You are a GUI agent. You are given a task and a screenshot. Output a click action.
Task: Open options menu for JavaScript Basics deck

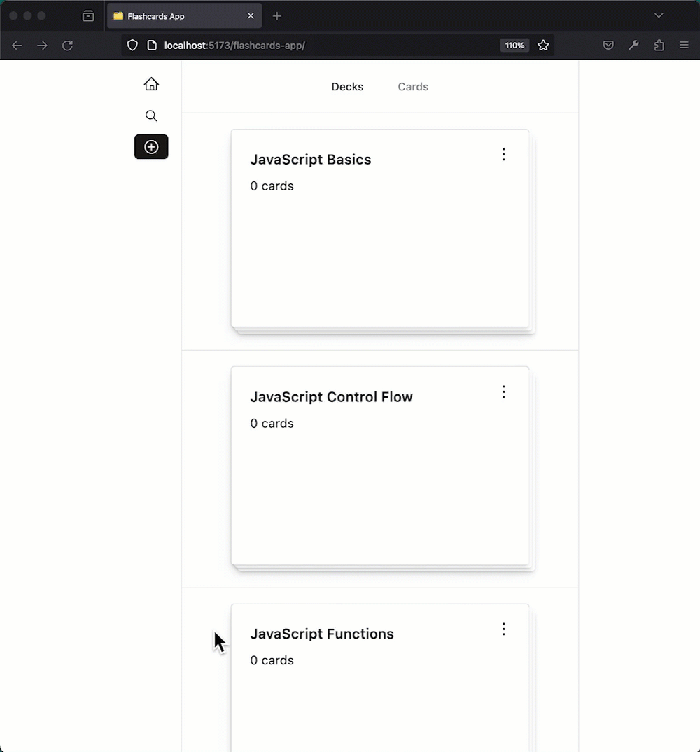[503, 154]
